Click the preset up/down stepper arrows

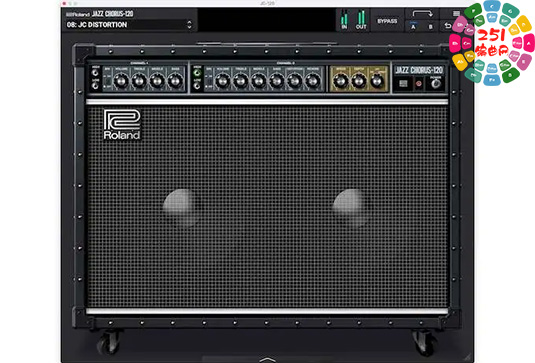[x=190, y=25]
